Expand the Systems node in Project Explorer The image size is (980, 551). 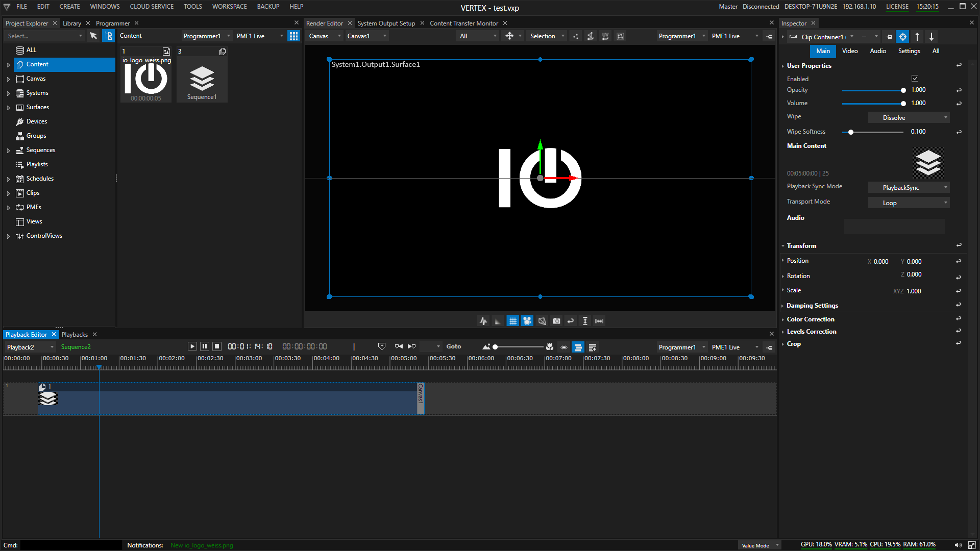[x=8, y=93]
